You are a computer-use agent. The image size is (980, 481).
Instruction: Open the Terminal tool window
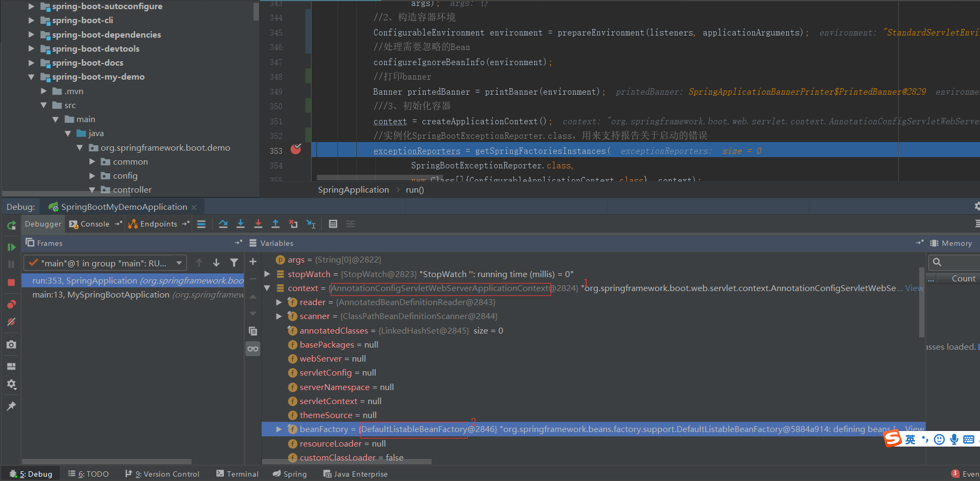pyautogui.click(x=237, y=474)
